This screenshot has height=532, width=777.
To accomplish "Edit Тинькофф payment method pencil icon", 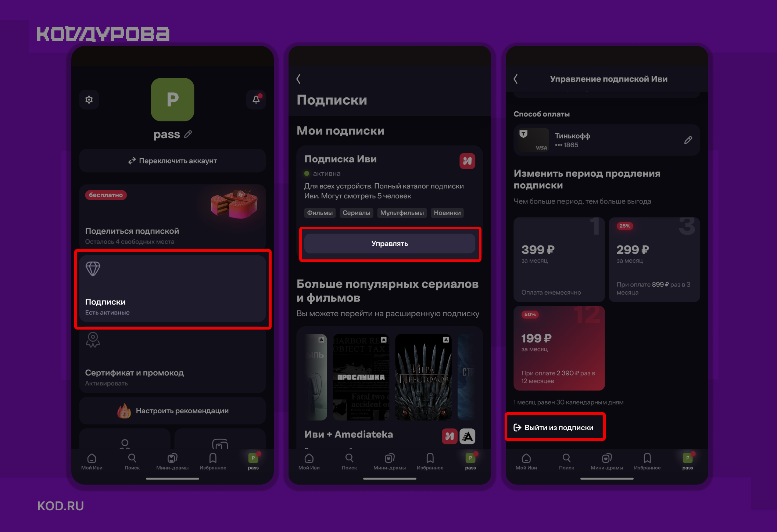I will (x=688, y=140).
